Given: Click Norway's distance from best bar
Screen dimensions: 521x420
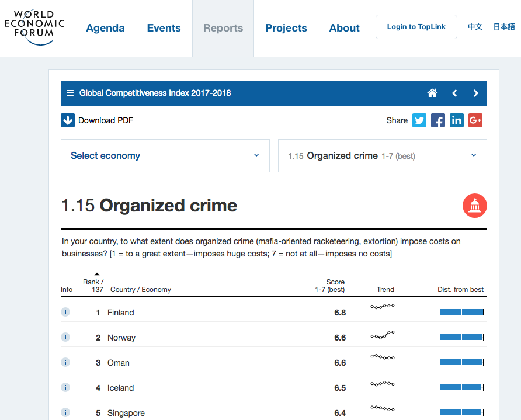Looking at the screenshot, I should point(461,337).
